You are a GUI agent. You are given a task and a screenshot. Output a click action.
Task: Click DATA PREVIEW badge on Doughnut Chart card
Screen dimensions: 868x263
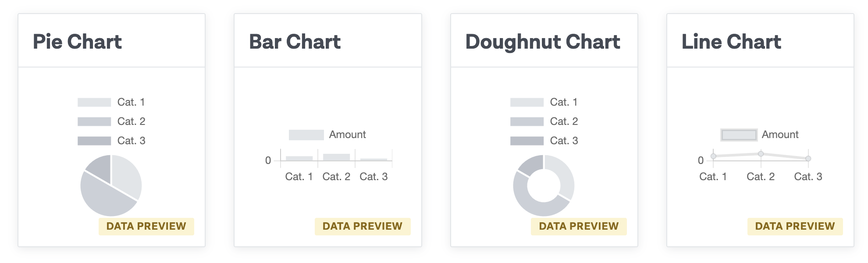pyautogui.click(x=579, y=226)
